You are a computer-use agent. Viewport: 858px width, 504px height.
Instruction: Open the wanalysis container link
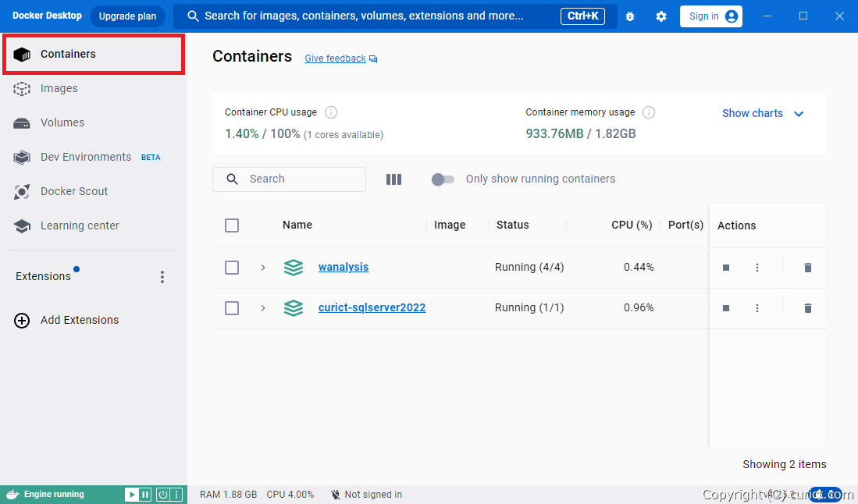pos(344,268)
